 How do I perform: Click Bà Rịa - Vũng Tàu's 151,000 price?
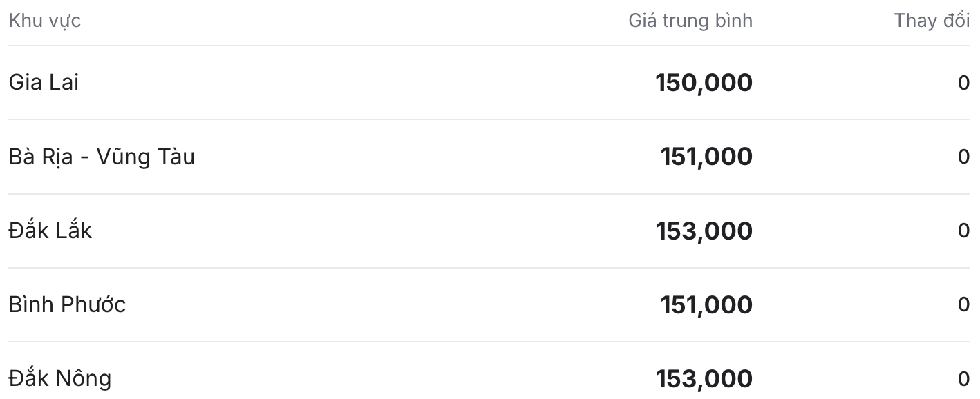(706, 157)
